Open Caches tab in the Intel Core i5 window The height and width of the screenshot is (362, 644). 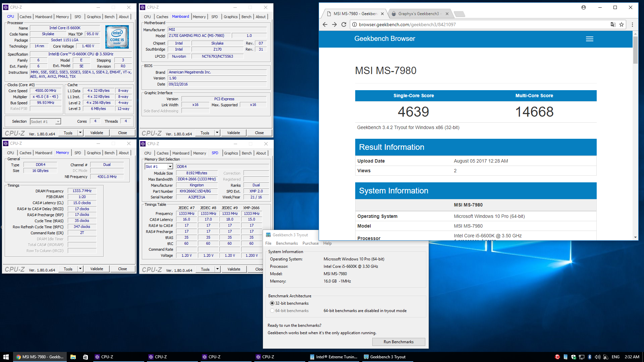click(x=25, y=17)
